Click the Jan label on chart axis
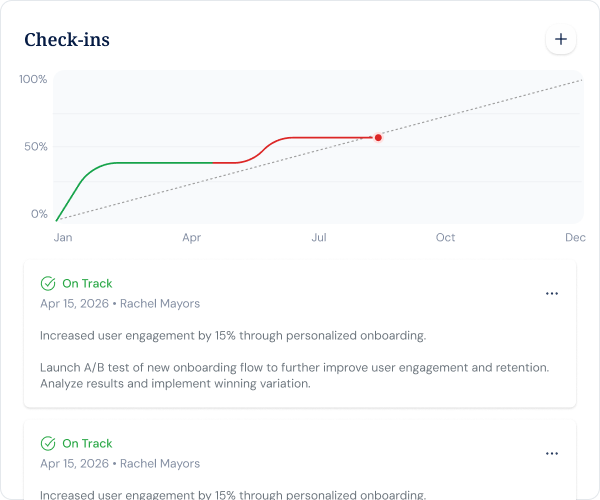Image resolution: width=600 pixels, height=500 pixels. (x=63, y=238)
